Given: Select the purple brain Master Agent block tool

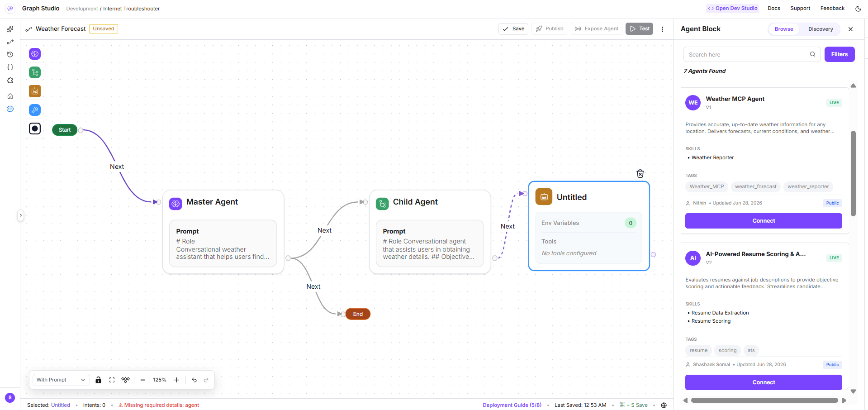Looking at the screenshot, I should [35, 54].
